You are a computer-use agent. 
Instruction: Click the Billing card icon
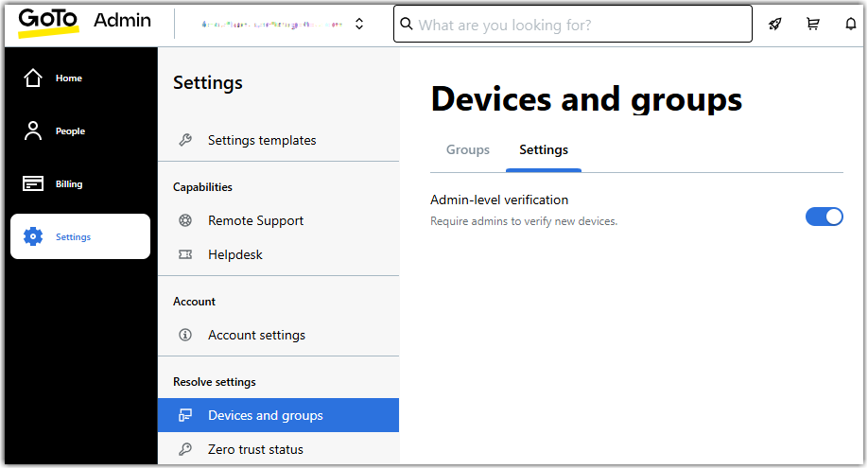tap(33, 184)
